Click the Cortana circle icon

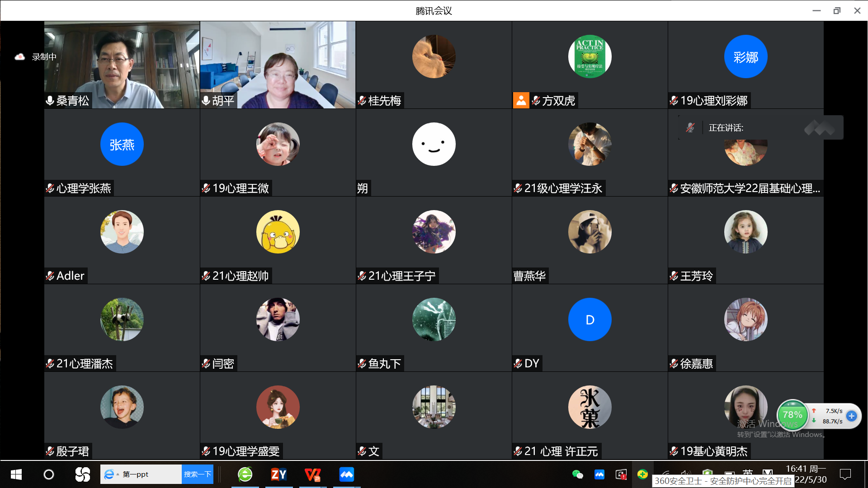(48, 474)
